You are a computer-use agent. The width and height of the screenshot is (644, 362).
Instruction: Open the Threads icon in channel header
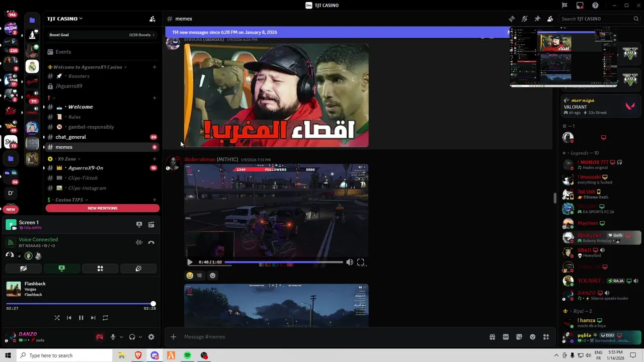click(512, 19)
